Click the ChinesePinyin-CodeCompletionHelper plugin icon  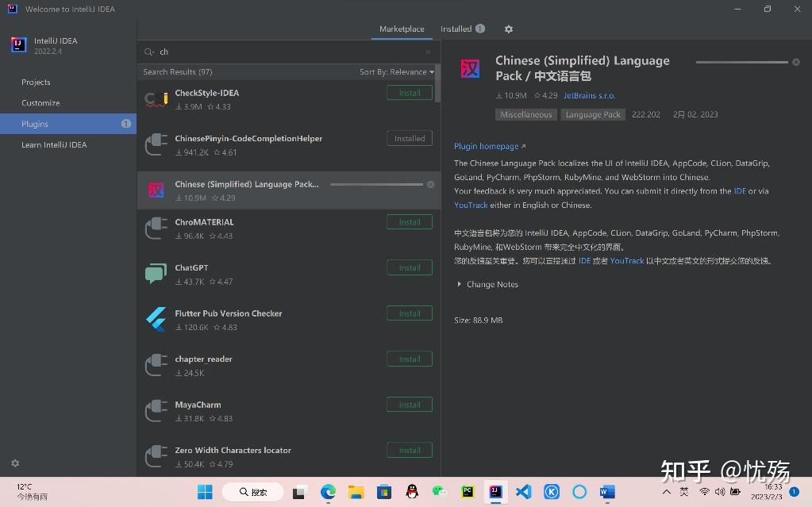click(x=156, y=144)
